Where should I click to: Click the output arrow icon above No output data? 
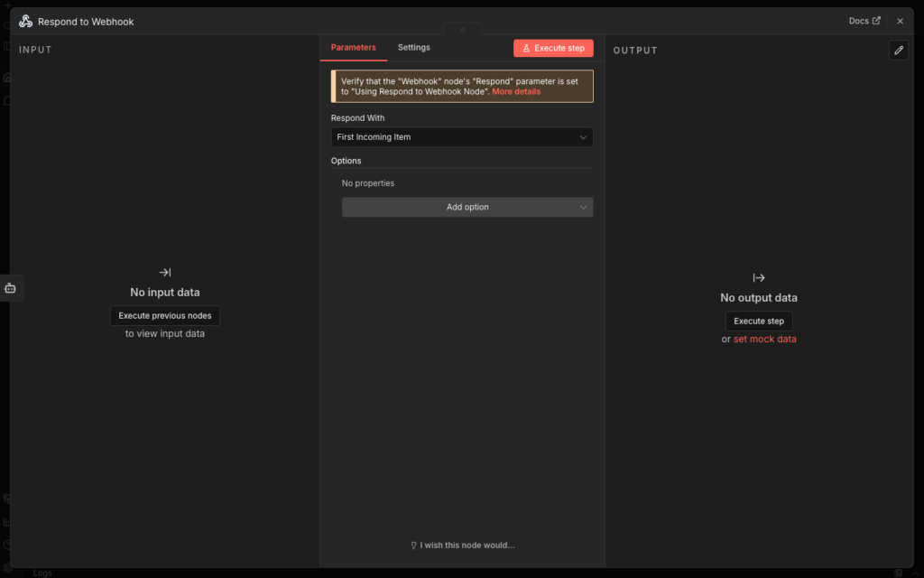pyautogui.click(x=759, y=277)
